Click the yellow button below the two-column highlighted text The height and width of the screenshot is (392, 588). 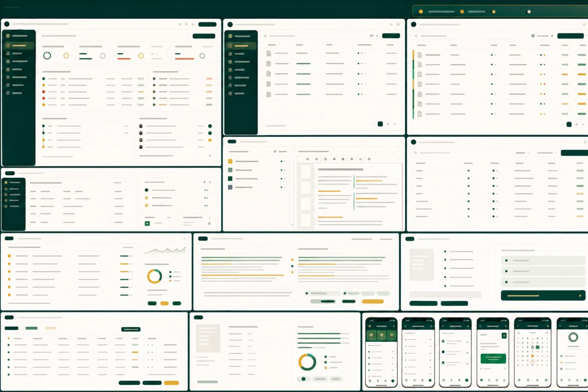[373, 301]
